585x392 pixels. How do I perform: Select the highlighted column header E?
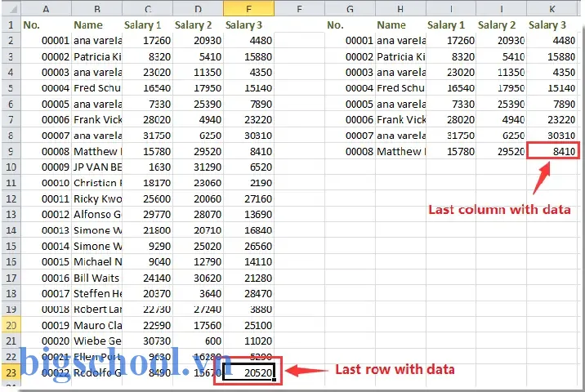(x=249, y=8)
